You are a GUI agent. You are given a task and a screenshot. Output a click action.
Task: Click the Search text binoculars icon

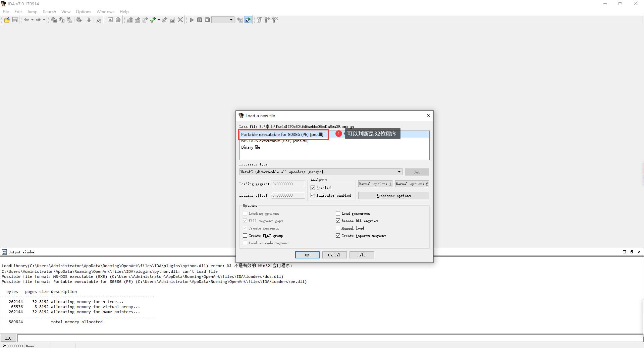pyautogui.click(x=62, y=20)
